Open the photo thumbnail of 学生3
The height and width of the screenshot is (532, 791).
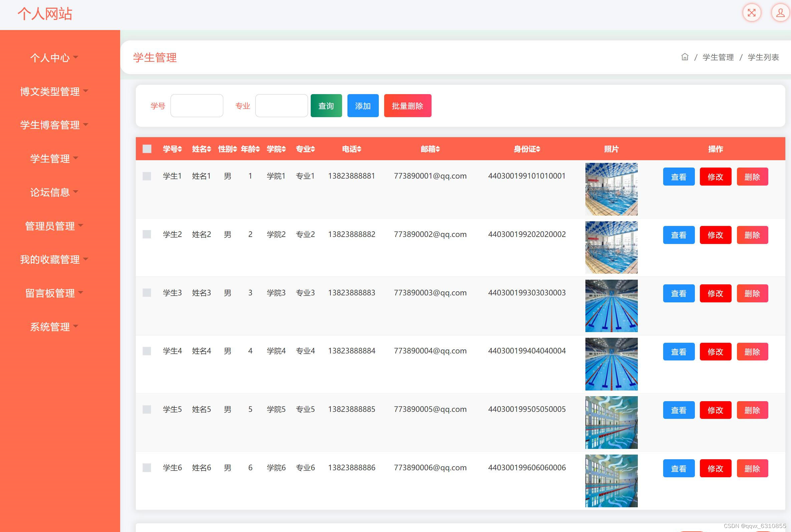[611, 306]
